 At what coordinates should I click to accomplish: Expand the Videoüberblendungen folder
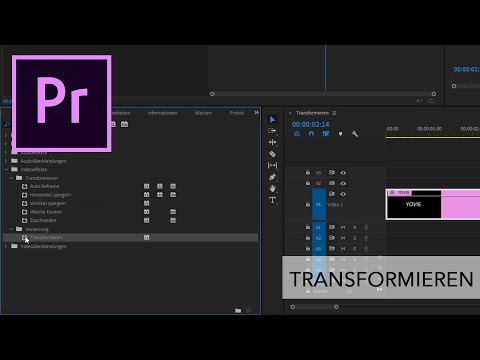click(6, 246)
